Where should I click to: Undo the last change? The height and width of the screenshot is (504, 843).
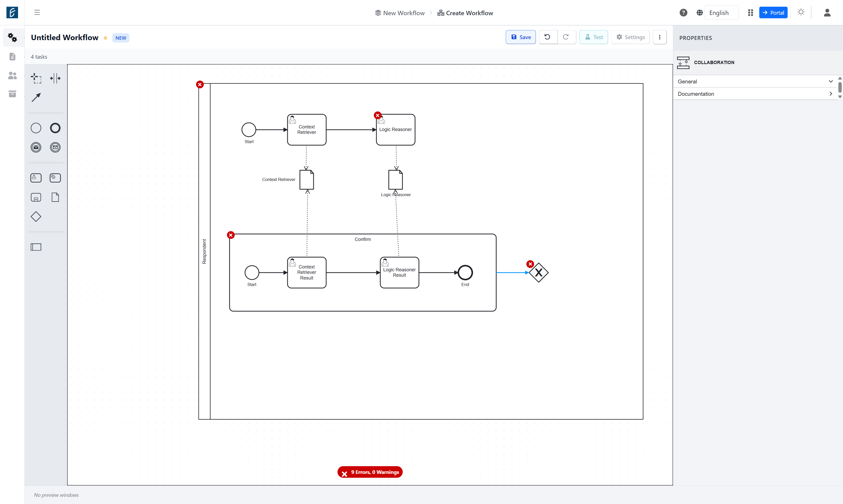click(548, 37)
